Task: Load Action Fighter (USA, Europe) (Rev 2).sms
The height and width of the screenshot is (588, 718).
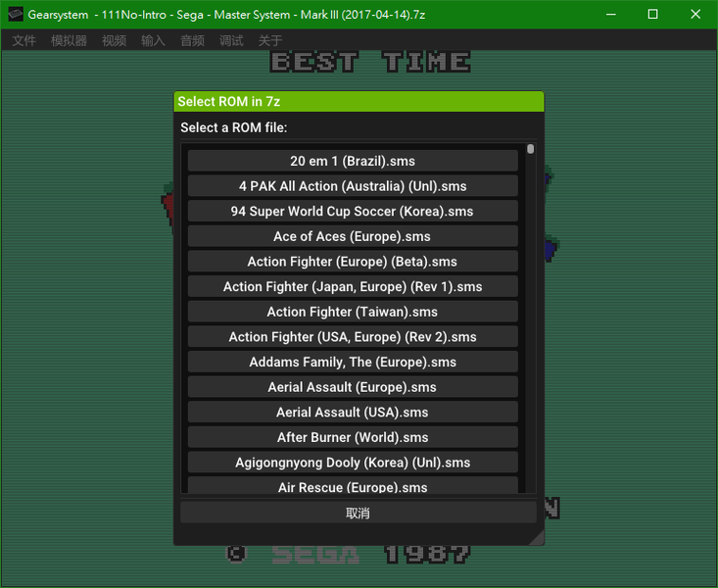Action: 353,337
